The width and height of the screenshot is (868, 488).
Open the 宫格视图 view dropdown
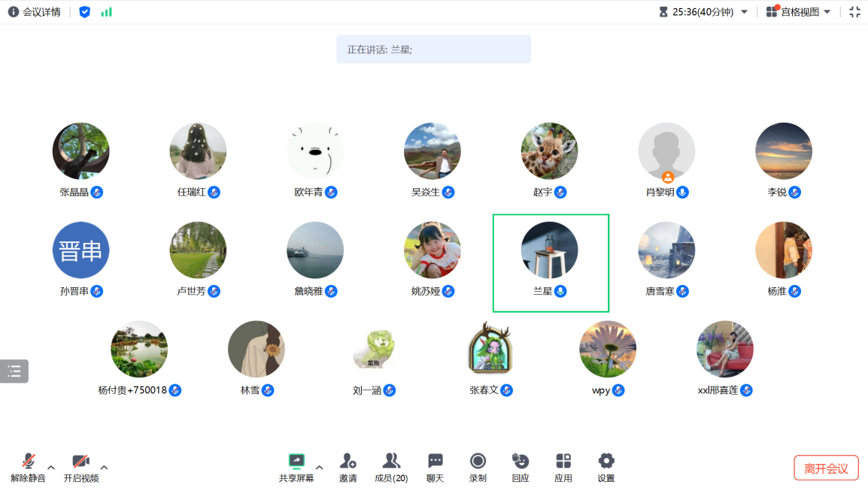[x=799, y=12]
